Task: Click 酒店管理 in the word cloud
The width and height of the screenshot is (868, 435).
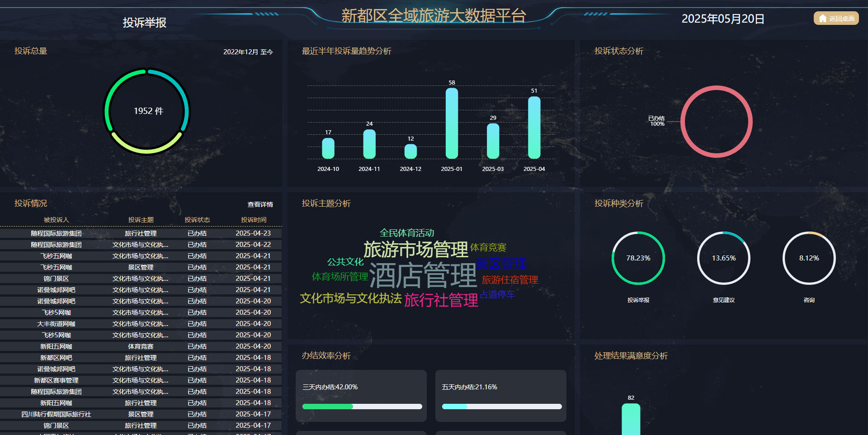Action: [x=423, y=274]
